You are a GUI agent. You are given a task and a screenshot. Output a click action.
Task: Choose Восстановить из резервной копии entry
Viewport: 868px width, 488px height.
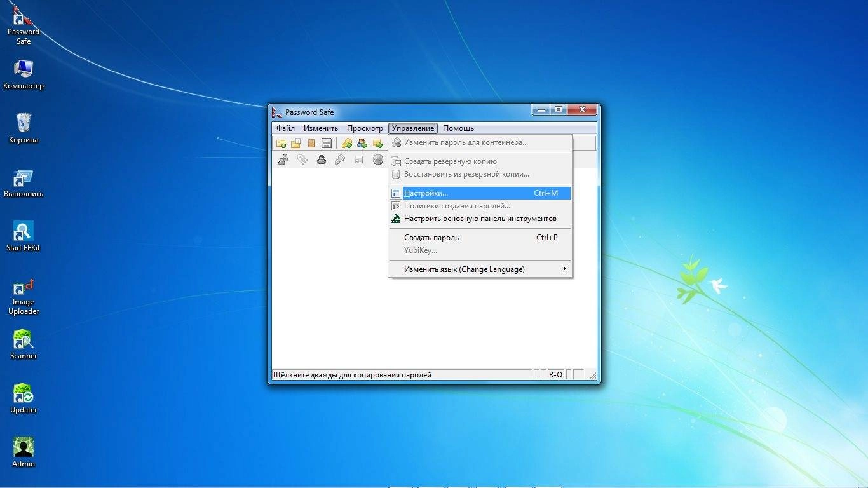[x=480, y=174]
